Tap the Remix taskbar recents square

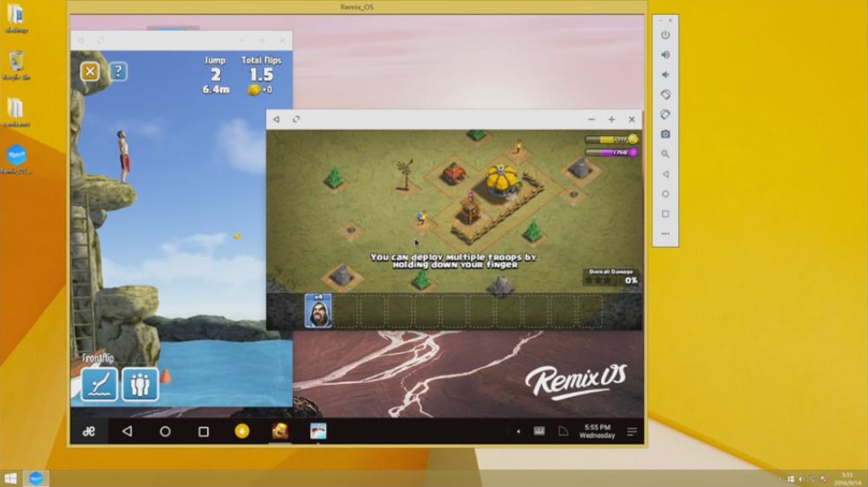204,431
